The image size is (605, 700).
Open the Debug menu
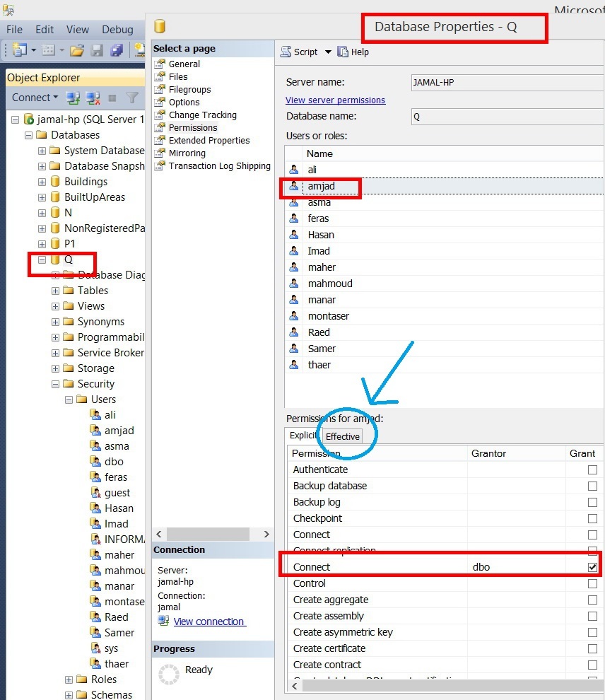pos(117,30)
